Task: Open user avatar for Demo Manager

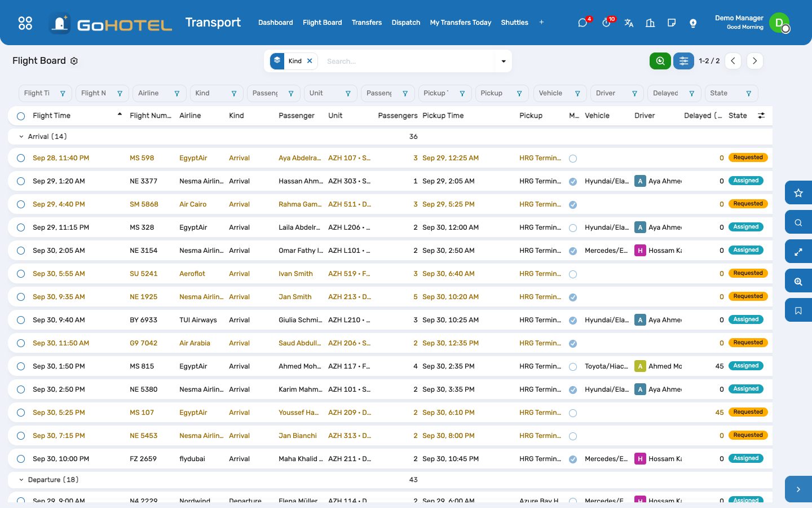Action: (779, 23)
